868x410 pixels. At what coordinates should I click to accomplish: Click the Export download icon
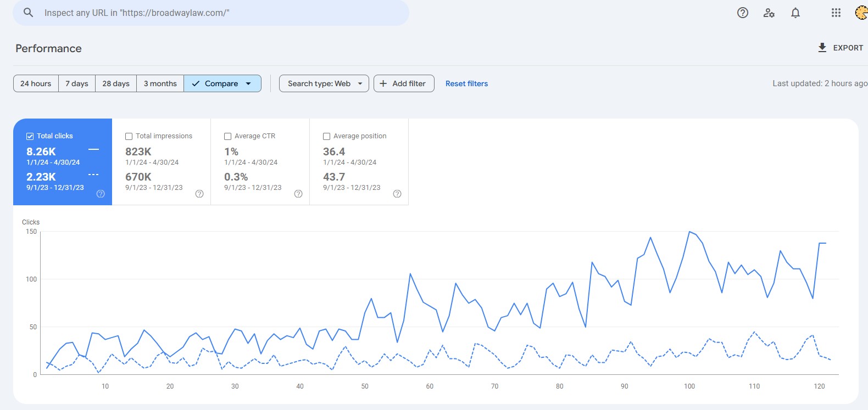(x=822, y=48)
